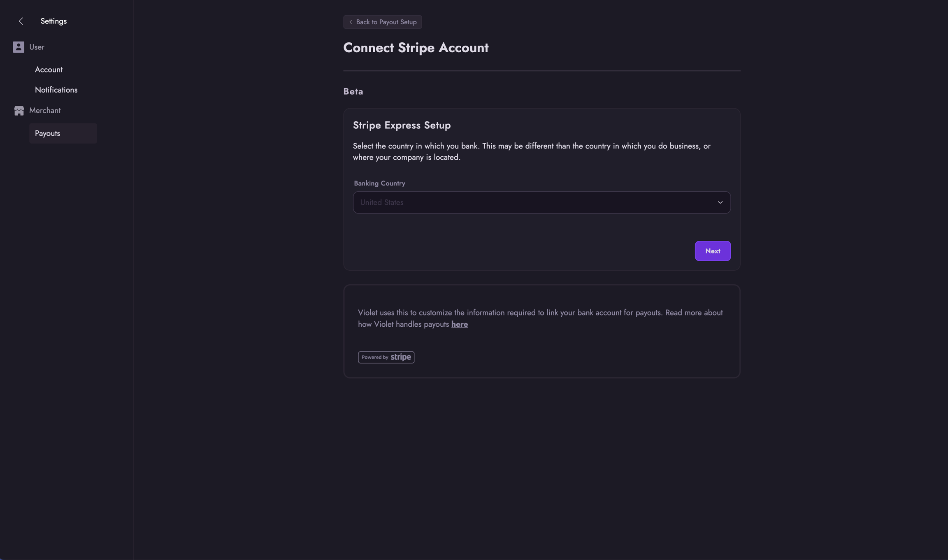
Task: Open the Account settings page
Action: point(49,70)
